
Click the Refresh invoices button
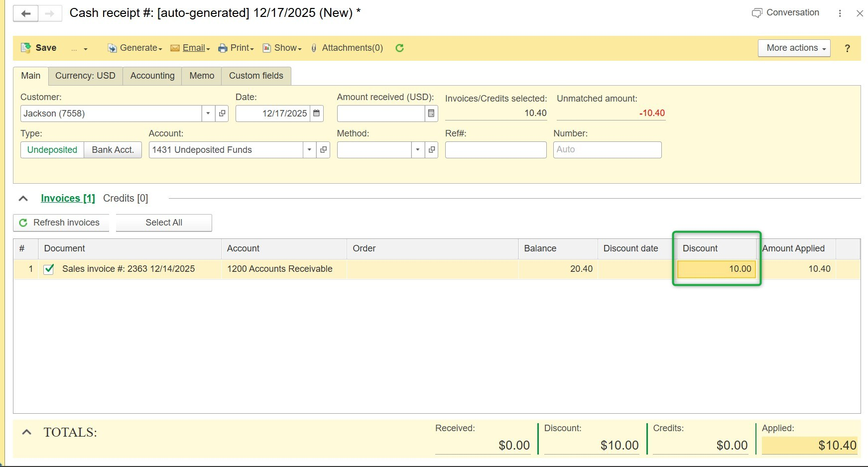(61, 223)
